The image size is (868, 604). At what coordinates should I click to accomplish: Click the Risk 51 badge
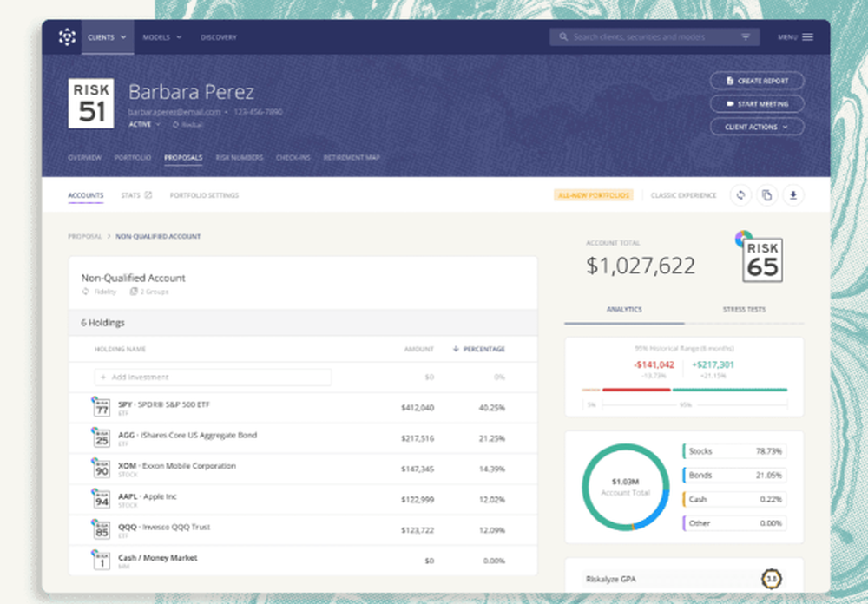[91, 103]
